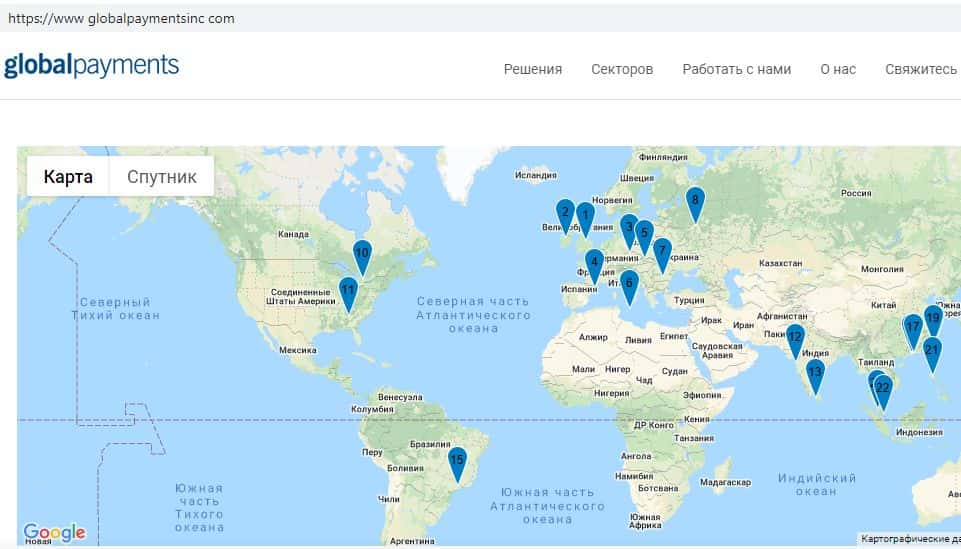
Task: Click map marker number 17 in Southeast Asia
Action: [912, 327]
